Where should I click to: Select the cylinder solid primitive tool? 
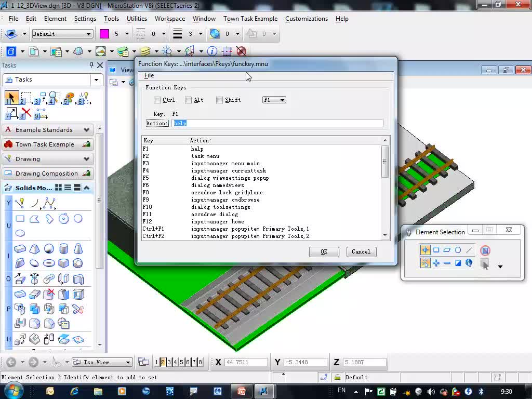click(64, 249)
